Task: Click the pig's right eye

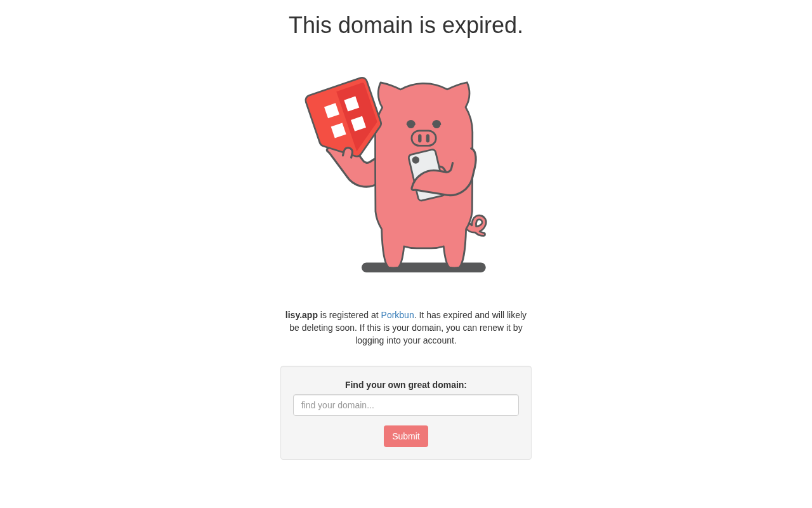Action: [x=436, y=124]
